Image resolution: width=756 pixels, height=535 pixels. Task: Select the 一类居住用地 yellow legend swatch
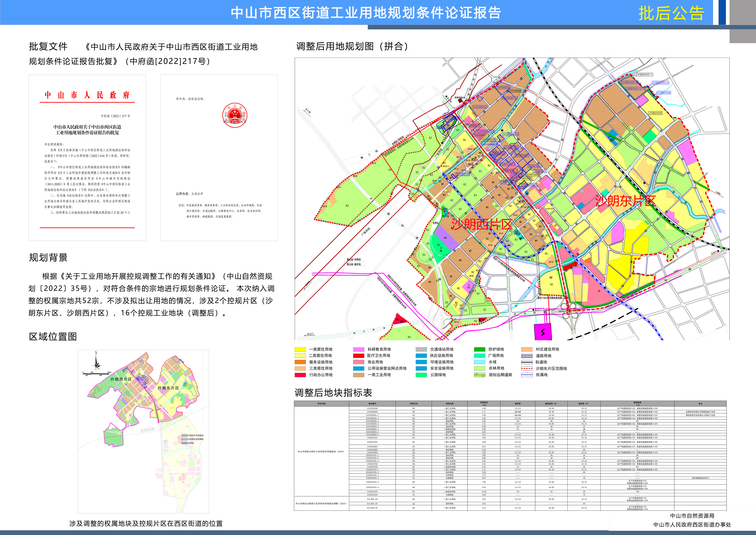tap(300, 349)
